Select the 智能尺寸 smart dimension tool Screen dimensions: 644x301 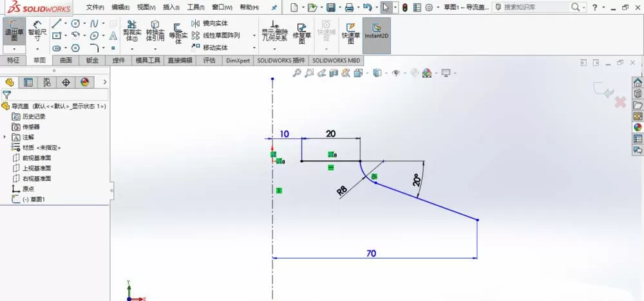pos(37,32)
